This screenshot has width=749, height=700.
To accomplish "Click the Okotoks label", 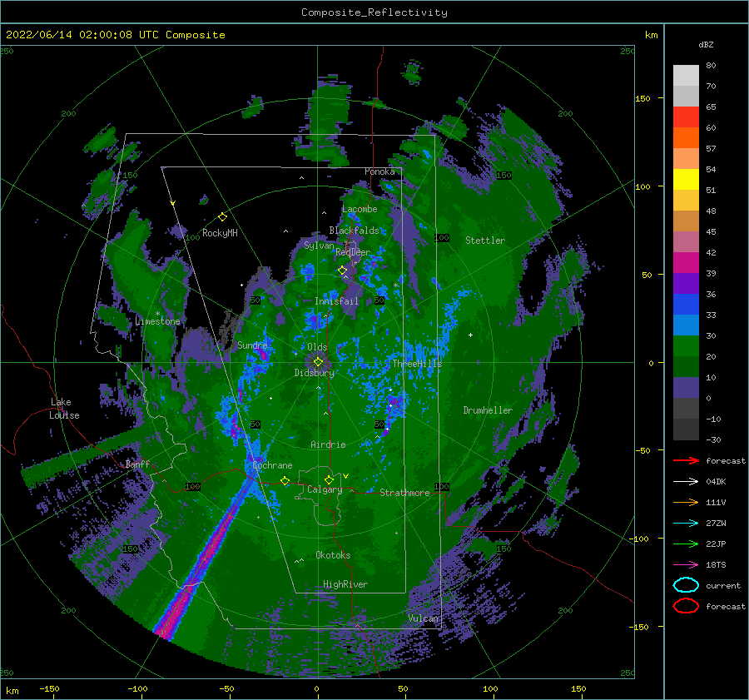I will [x=333, y=555].
